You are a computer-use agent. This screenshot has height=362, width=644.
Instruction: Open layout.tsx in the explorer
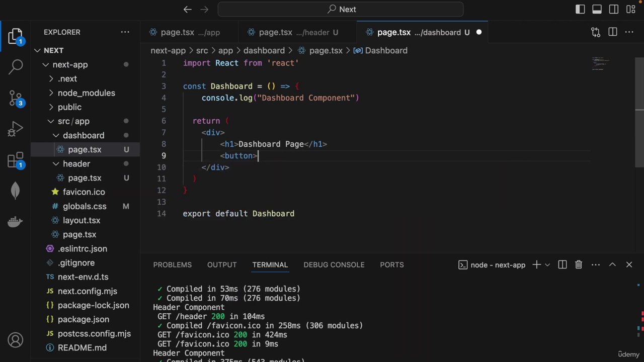coord(86,220)
